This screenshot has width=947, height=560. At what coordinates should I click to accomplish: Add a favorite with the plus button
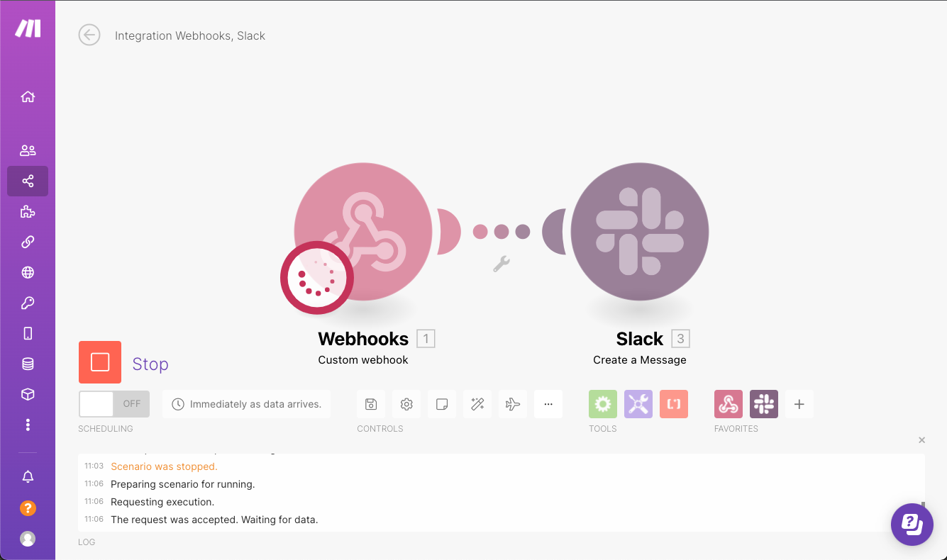click(799, 404)
